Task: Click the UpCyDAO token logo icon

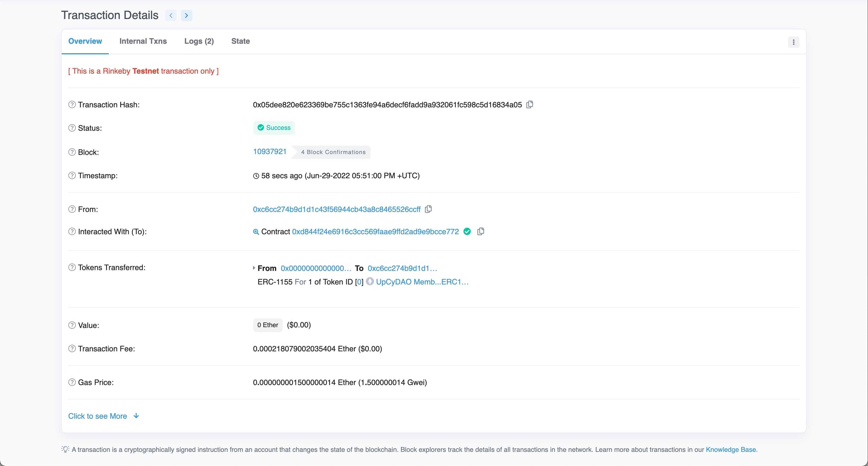Action: tap(370, 282)
